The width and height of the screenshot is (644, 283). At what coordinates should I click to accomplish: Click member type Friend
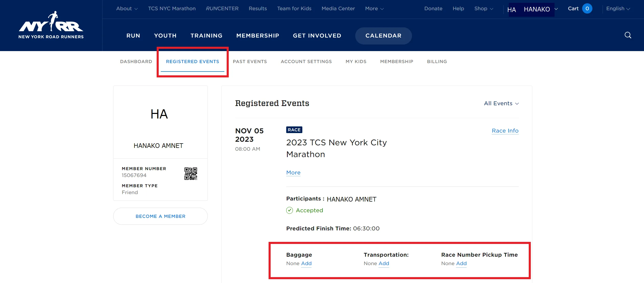(130, 192)
